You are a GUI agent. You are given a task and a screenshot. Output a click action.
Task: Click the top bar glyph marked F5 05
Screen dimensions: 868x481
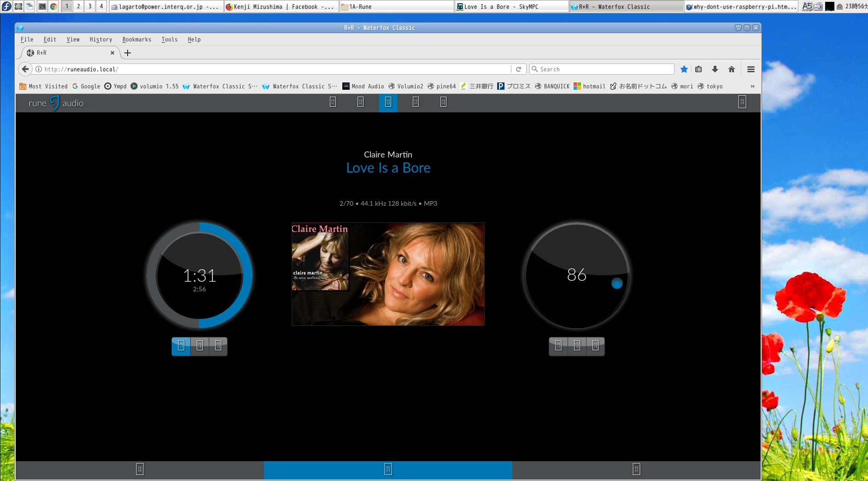pyautogui.click(x=443, y=102)
